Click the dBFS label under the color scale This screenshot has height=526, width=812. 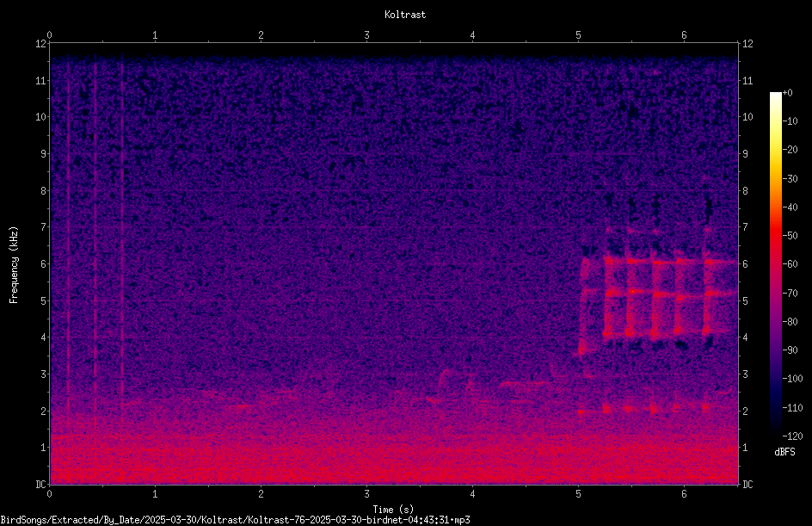click(784, 452)
